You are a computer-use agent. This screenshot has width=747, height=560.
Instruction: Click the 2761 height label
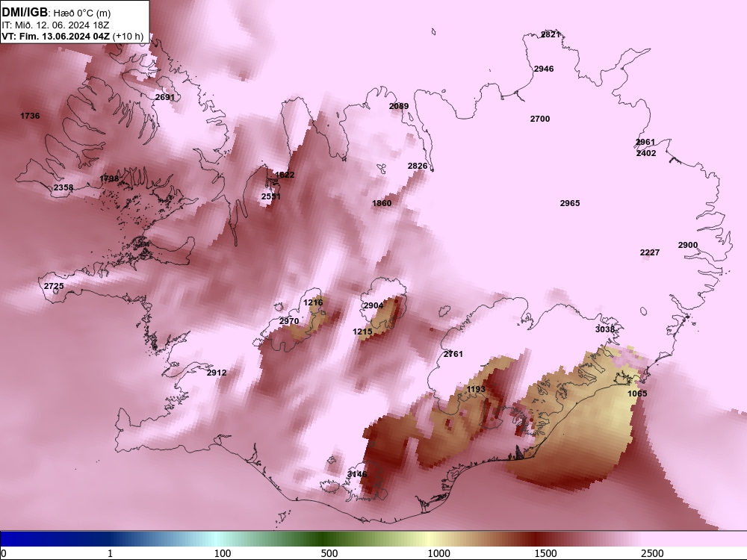point(453,354)
